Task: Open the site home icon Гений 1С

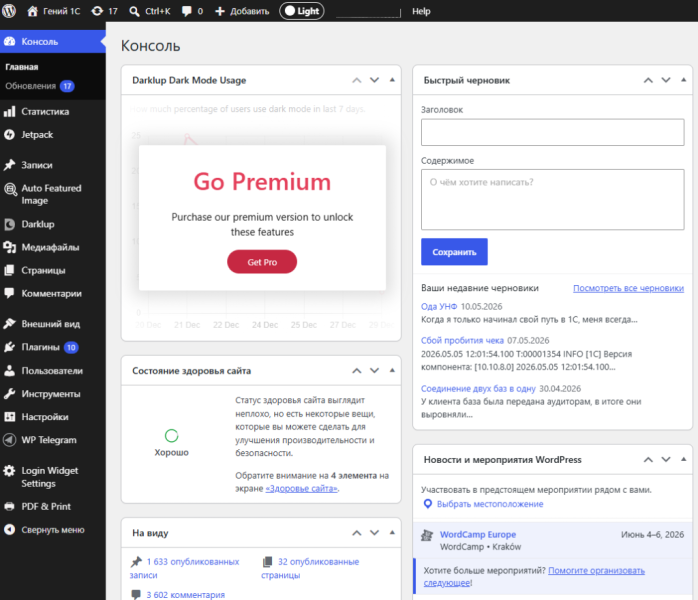Action: (x=32, y=11)
